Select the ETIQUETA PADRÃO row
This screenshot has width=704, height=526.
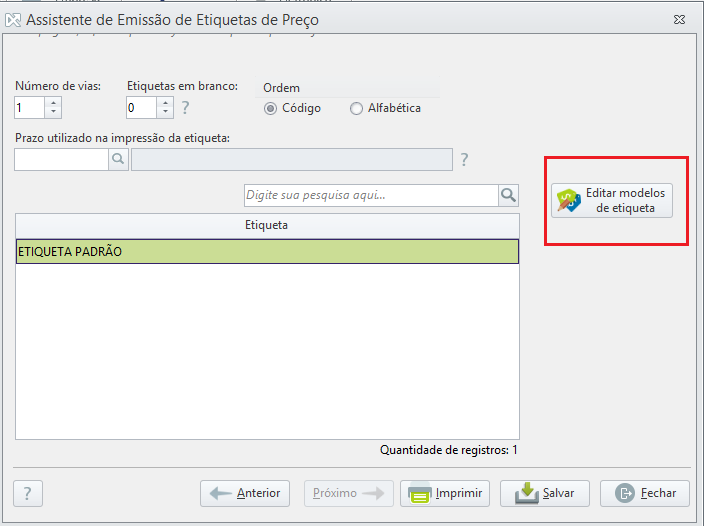[267, 251]
